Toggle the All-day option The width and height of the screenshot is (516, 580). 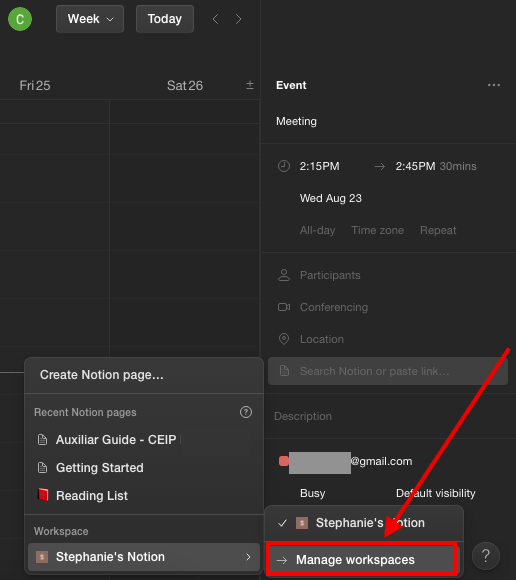click(x=317, y=230)
